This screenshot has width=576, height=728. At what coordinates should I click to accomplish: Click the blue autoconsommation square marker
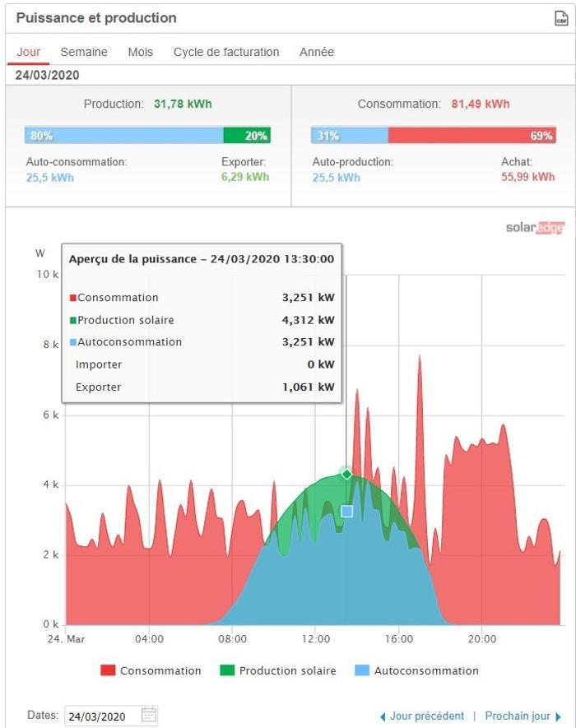[346, 511]
